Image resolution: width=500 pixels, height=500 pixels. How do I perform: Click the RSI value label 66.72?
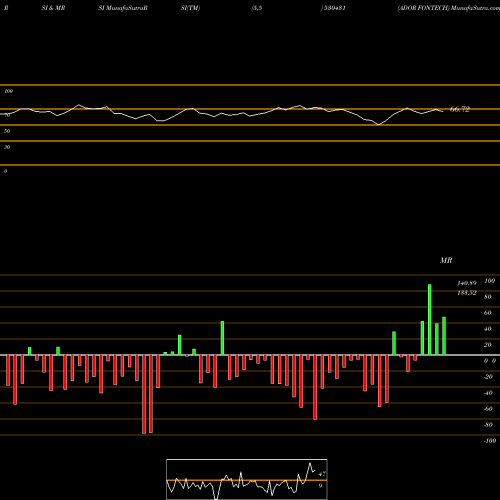pyautogui.click(x=460, y=109)
